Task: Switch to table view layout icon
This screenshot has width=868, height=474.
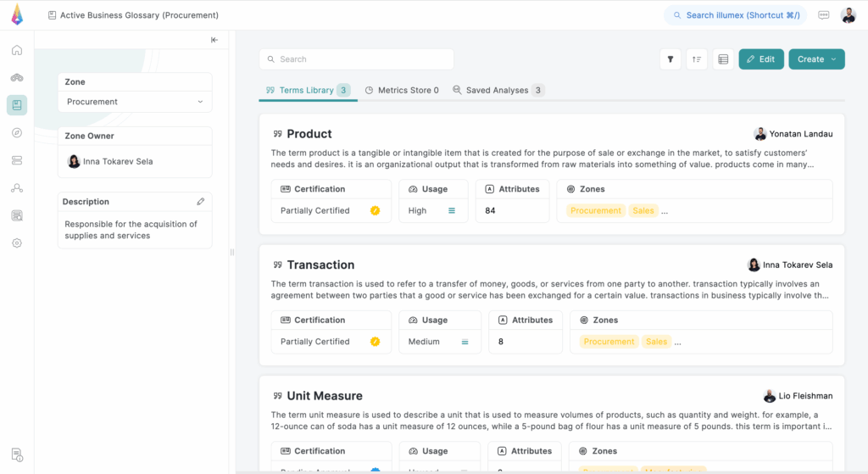Action: point(723,59)
